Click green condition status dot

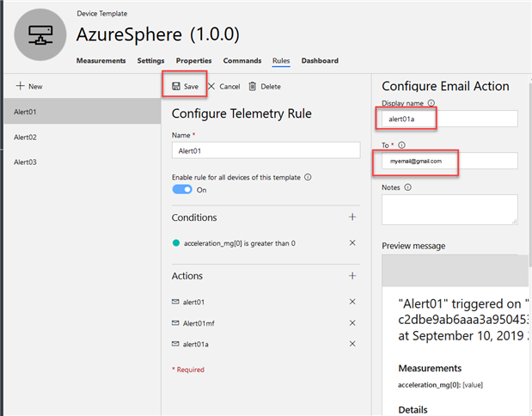click(176, 243)
